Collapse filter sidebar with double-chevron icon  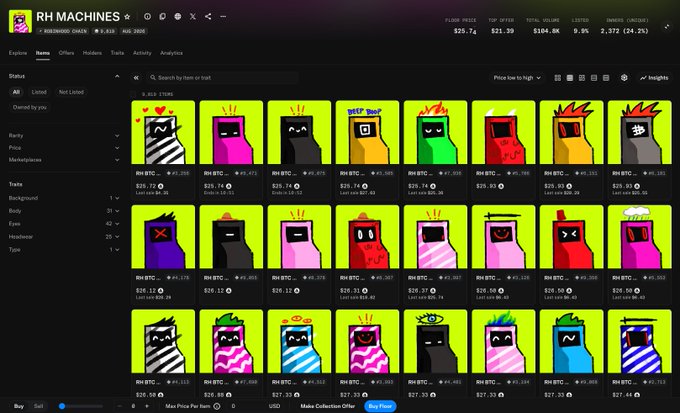[136, 78]
